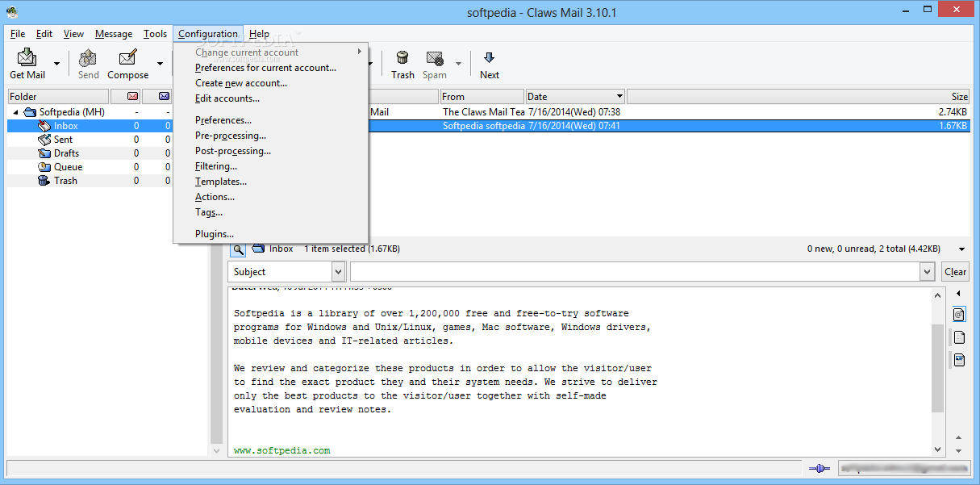Click message pane vertical scrollbar thumb
980x485 pixels.
pos(937,367)
